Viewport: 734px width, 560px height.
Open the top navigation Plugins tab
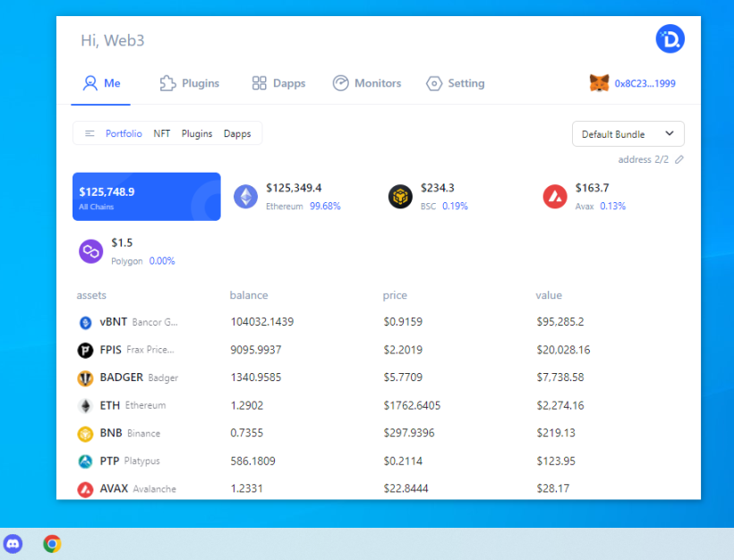[189, 83]
